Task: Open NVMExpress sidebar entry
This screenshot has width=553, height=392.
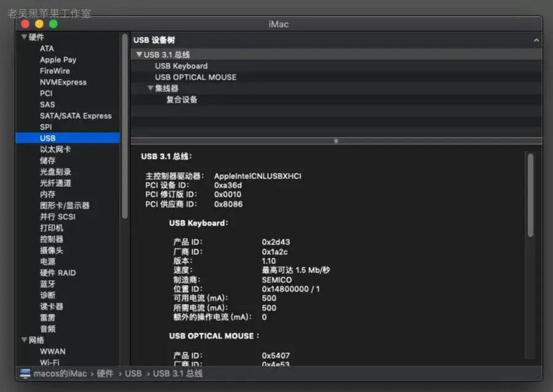Action: click(63, 82)
